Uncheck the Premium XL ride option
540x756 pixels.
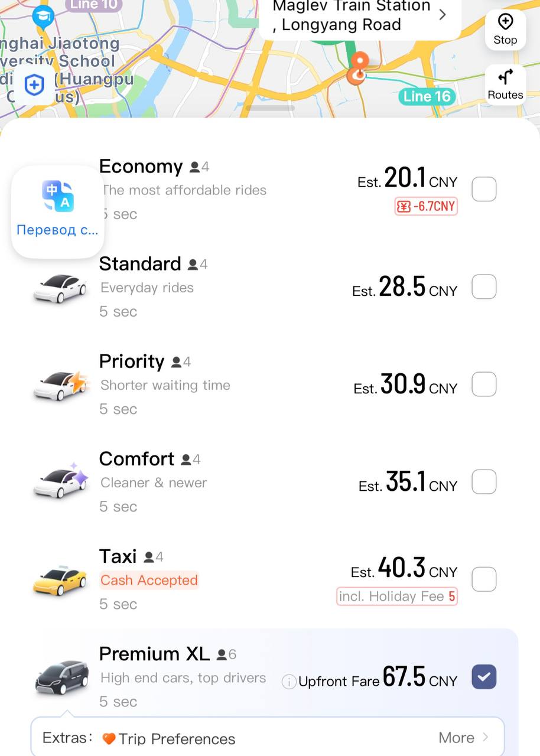tap(484, 677)
